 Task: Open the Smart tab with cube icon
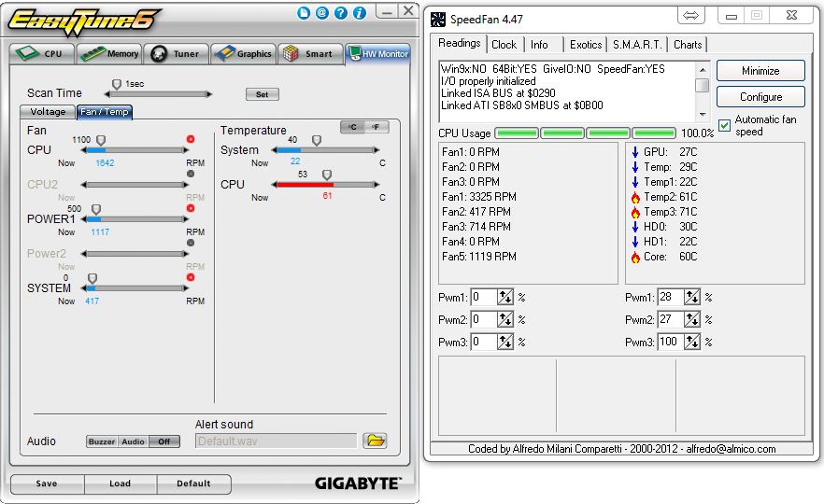click(x=309, y=54)
